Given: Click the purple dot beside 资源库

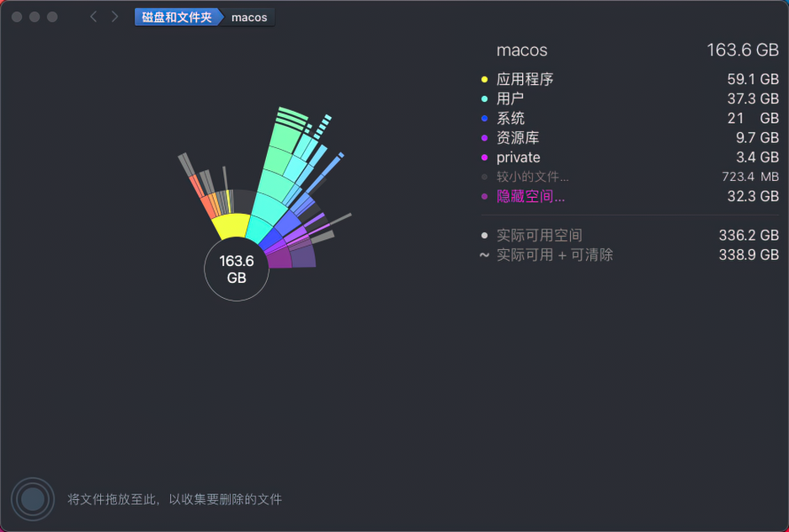Looking at the screenshot, I should (x=484, y=138).
